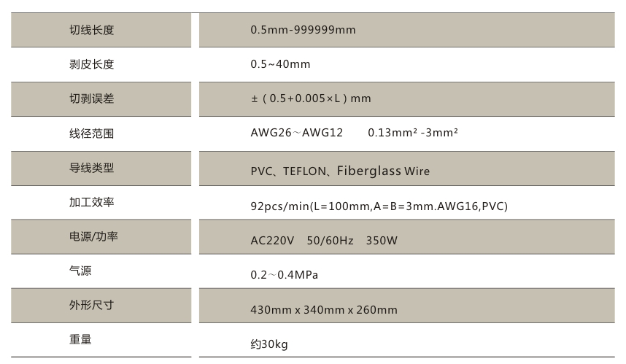Viewport: 626px width, 364px height.
Task: Click the 外形尺寸 label cell
Action: [x=91, y=306]
